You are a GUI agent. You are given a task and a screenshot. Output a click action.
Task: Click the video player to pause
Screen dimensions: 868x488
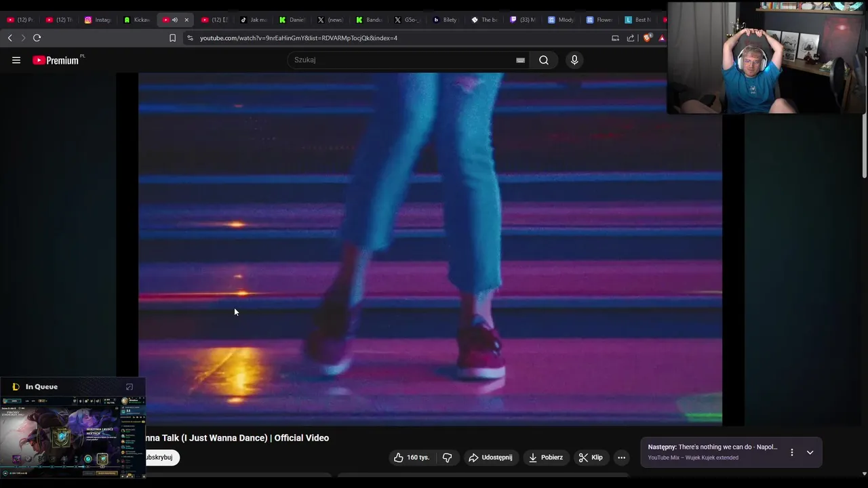pos(430,249)
